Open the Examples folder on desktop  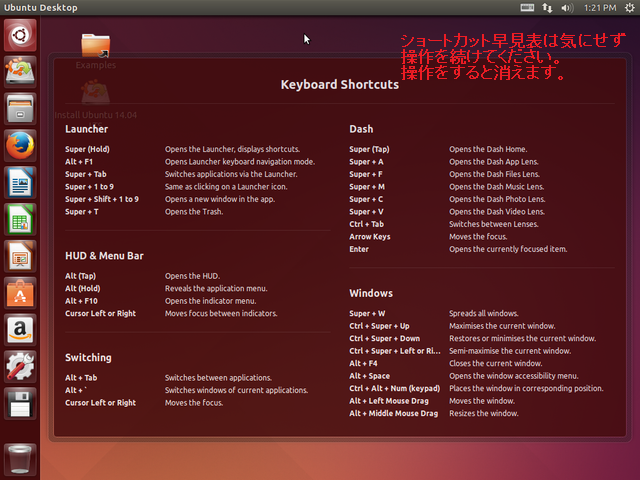point(96,51)
